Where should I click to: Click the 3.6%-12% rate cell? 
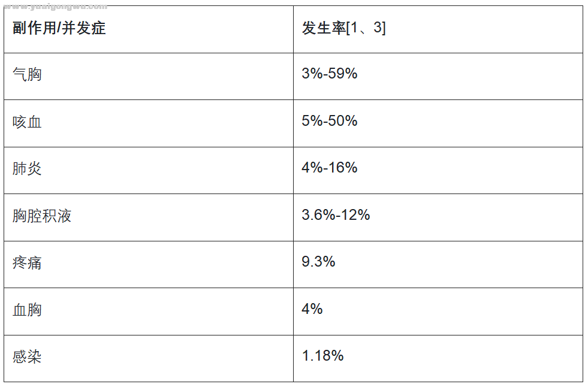[438, 217]
